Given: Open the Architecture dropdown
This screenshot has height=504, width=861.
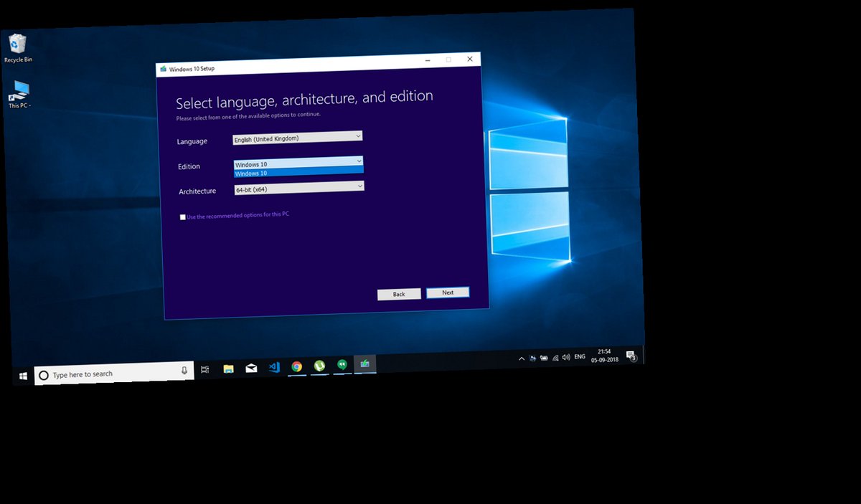Looking at the screenshot, I should (299, 188).
